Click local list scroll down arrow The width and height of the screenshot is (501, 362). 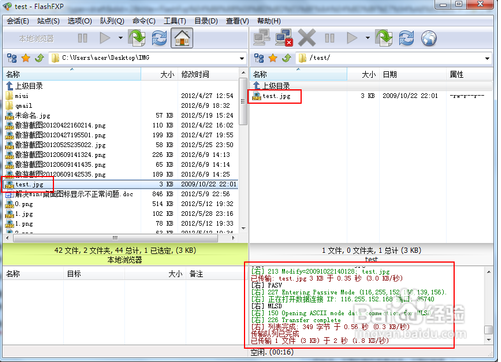coord(243,228)
